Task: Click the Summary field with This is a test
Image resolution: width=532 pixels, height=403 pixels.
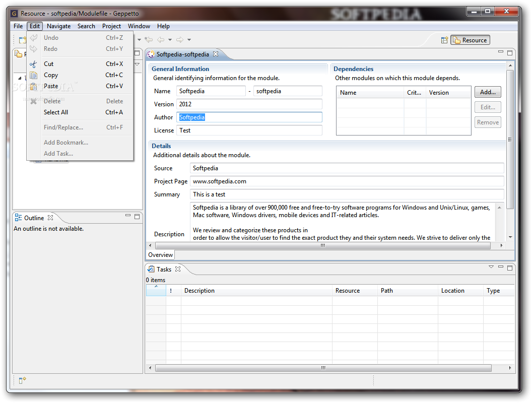Action: [x=347, y=194]
